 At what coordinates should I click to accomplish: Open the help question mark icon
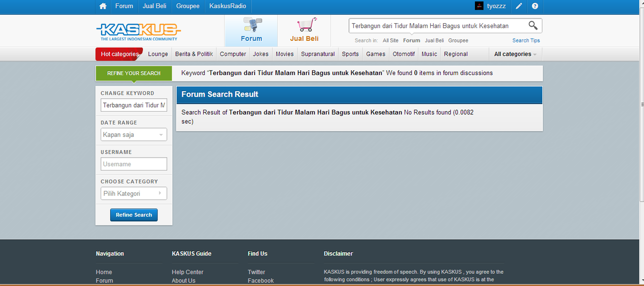(x=535, y=6)
